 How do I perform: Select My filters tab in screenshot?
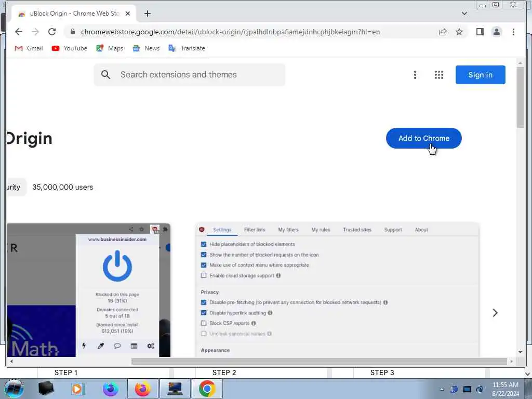288,230
